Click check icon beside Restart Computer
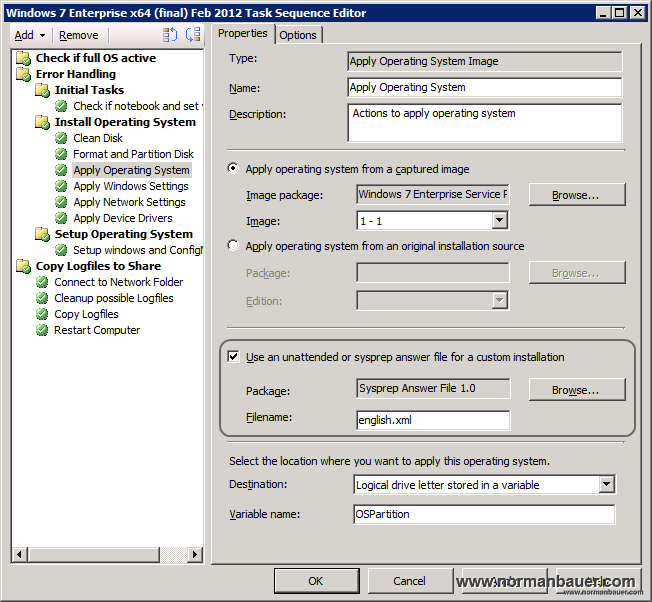 pos(42,330)
